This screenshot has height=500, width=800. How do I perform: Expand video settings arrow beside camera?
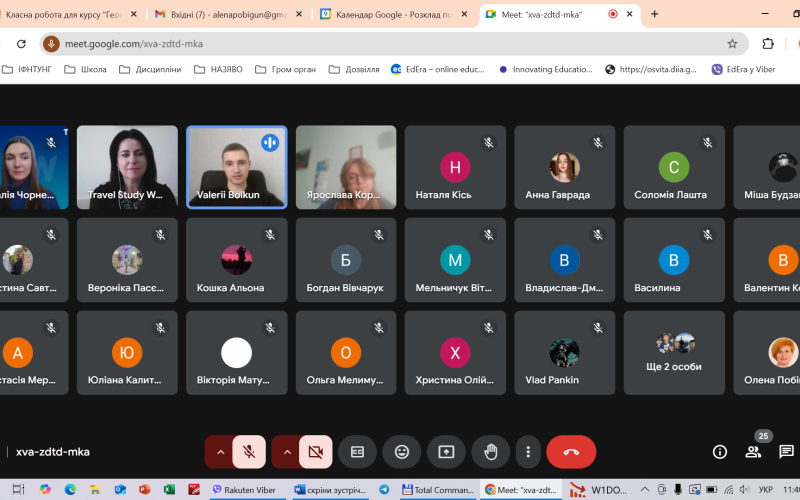pyautogui.click(x=287, y=452)
